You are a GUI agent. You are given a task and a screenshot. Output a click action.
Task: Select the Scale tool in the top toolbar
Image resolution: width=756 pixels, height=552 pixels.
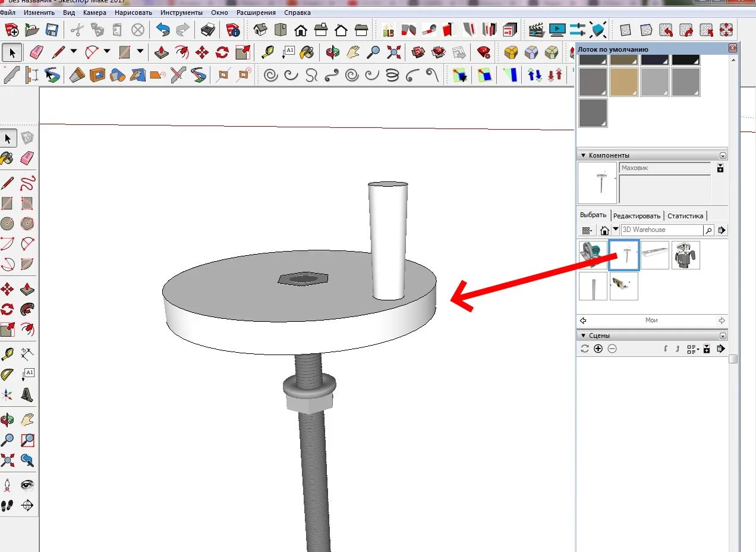242,52
